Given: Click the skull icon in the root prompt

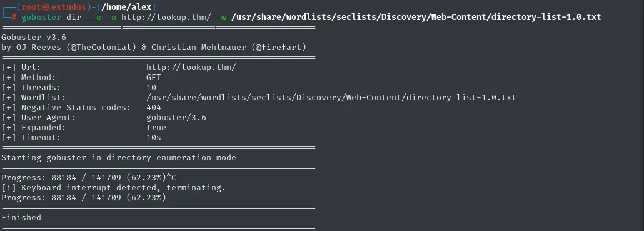Looking at the screenshot, I should 46,8.
